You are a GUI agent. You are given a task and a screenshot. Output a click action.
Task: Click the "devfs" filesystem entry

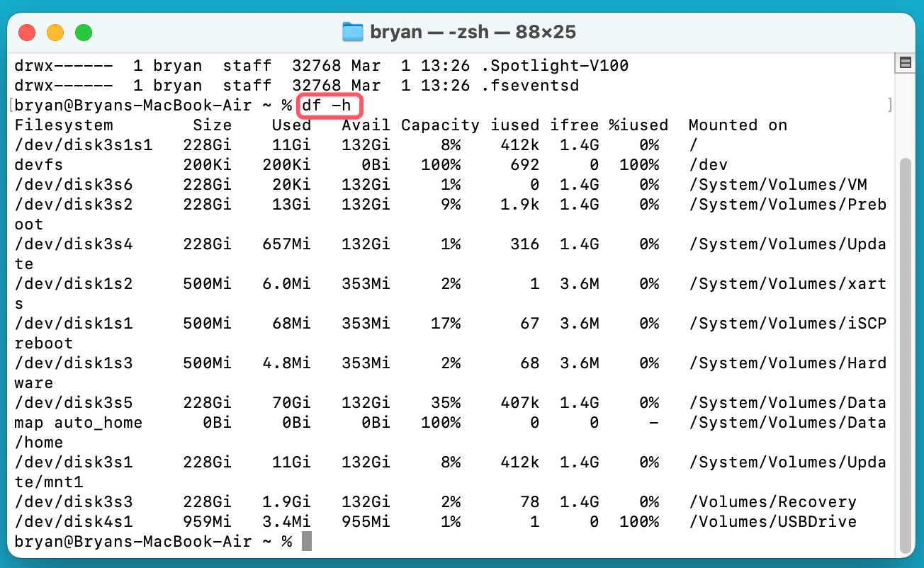[39, 165]
